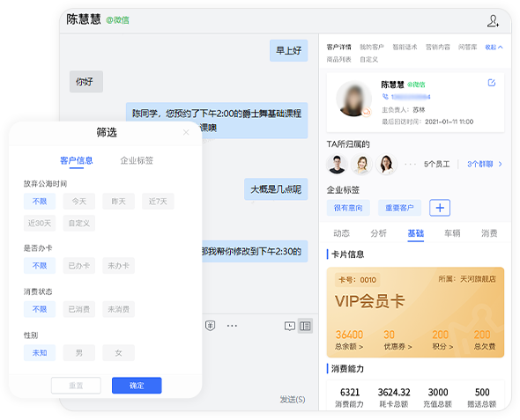Show more employees via ellipsis
The image size is (520, 420).
(x=410, y=164)
